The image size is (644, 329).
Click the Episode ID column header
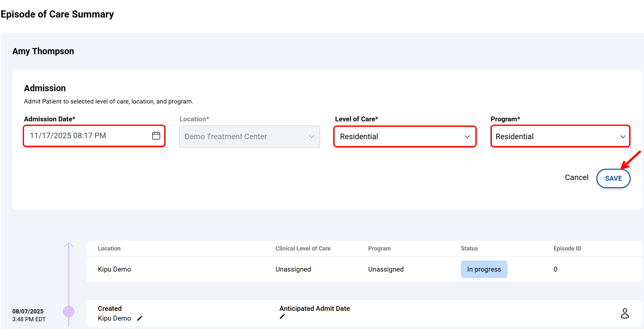tap(567, 249)
